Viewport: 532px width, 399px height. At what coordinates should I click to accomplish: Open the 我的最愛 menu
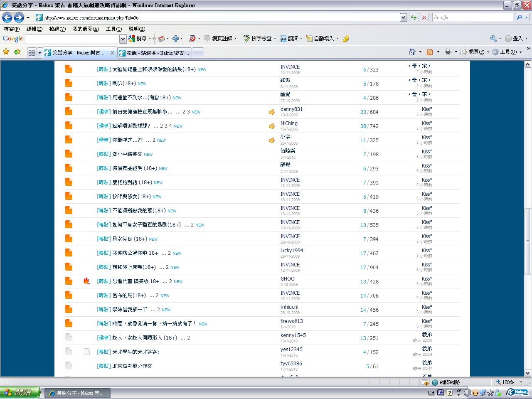(x=86, y=29)
